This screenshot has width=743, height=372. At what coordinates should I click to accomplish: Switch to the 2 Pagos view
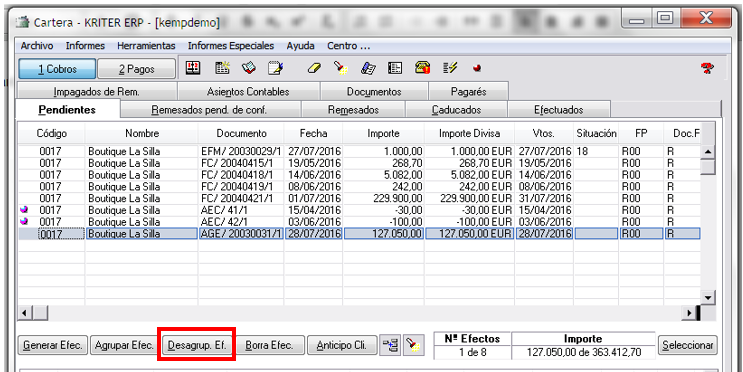click(136, 69)
